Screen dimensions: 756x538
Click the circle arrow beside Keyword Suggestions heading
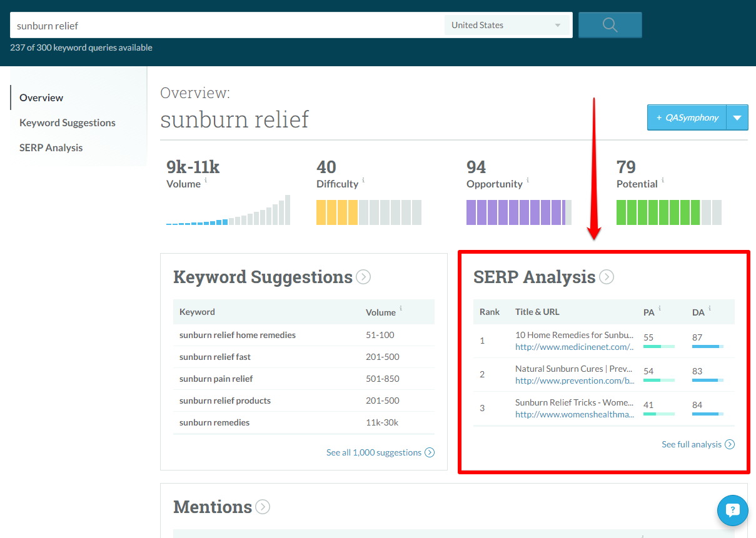[x=363, y=277]
